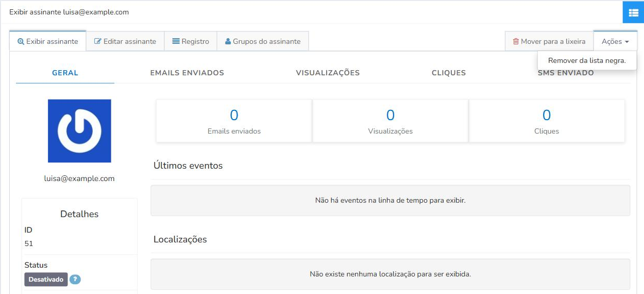The image size is (644, 294).
Task: Click the Visualizações counter card
Action: pos(391,121)
